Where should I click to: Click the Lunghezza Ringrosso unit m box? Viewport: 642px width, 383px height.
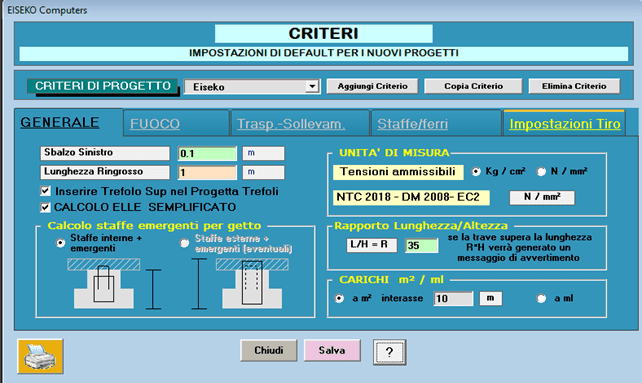[x=263, y=172]
